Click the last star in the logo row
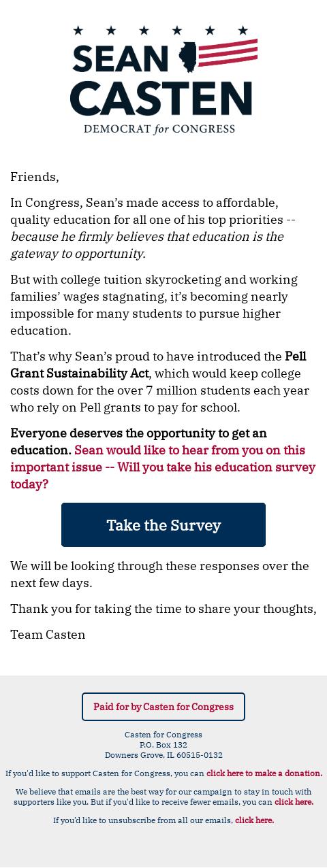This screenshot has height=868, width=327. pos(243,30)
